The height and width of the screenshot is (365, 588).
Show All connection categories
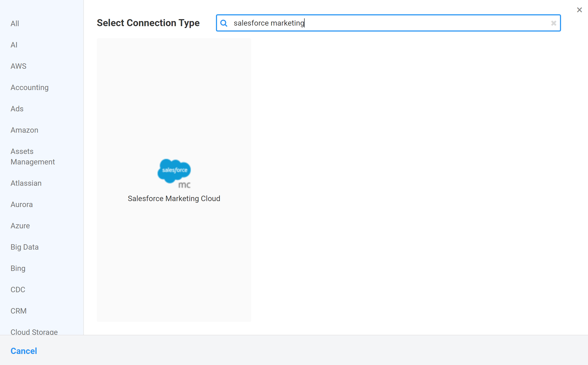(x=15, y=23)
